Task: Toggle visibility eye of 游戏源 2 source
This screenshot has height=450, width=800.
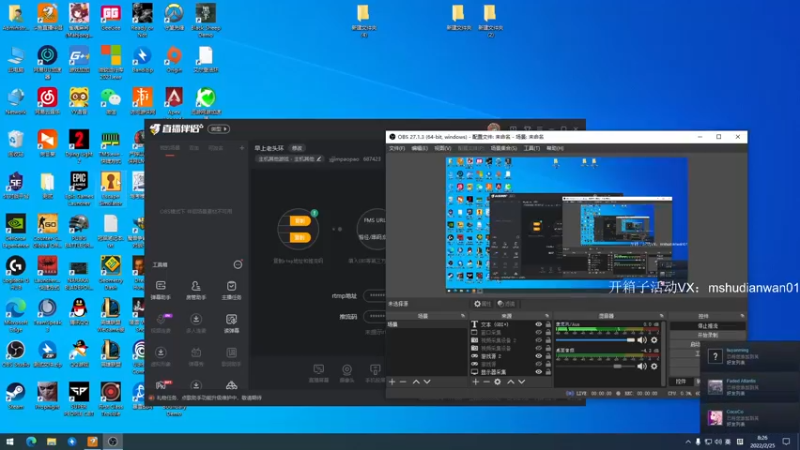Action: (538, 356)
